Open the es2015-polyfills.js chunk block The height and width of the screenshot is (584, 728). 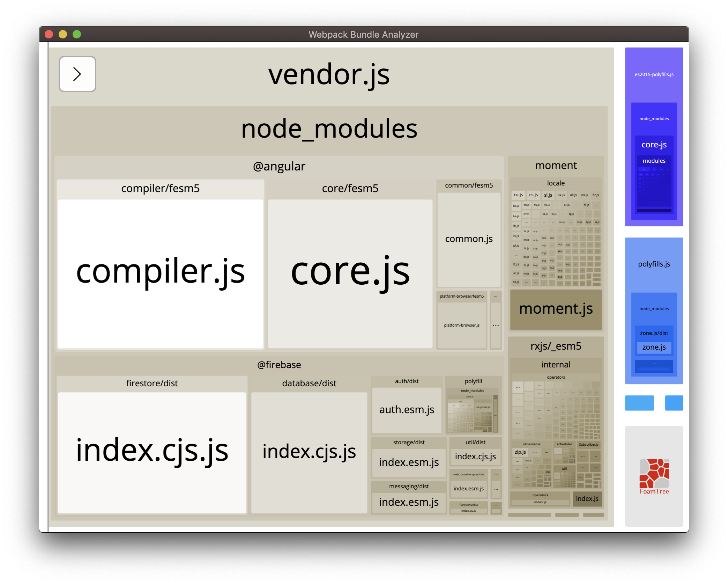point(654,74)
